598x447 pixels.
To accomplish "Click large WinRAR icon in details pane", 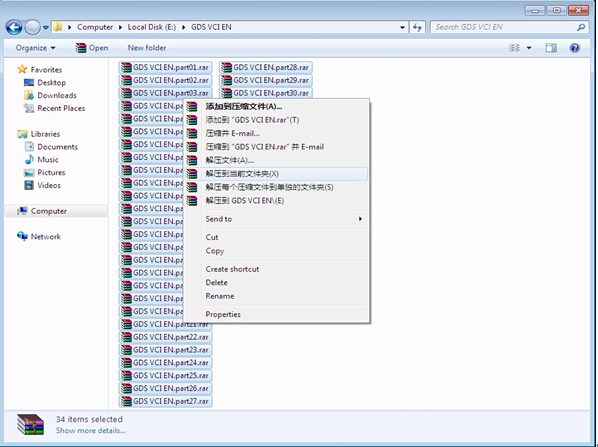I will [31, 424].
